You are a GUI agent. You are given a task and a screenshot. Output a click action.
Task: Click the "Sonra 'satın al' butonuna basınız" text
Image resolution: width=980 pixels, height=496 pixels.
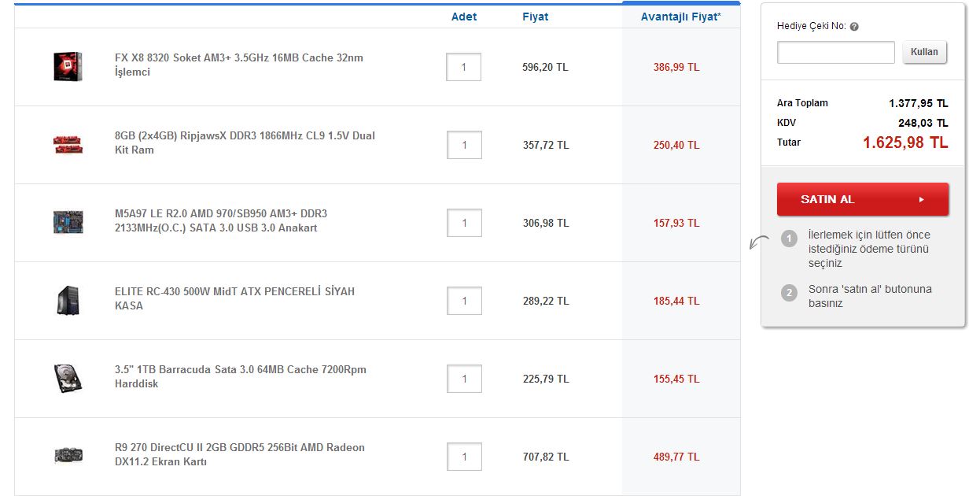pos(870,296)
